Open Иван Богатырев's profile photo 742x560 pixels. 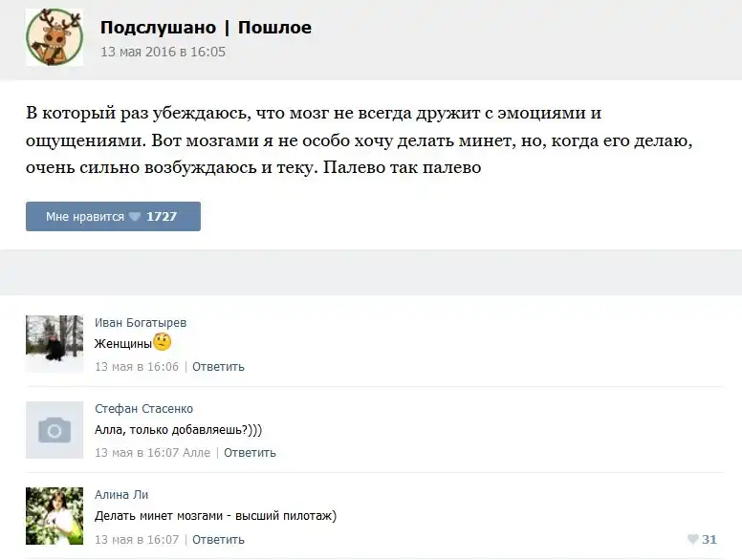click(55, 343)
